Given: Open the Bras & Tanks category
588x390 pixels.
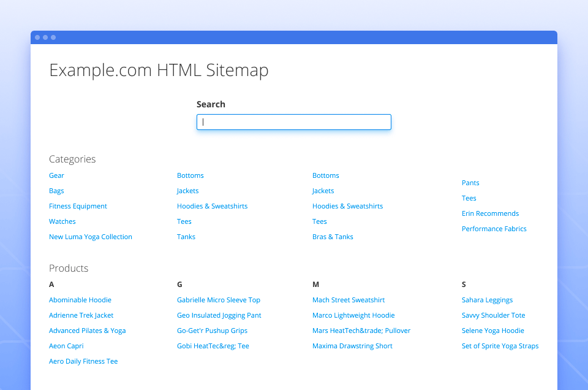Looking at the screenshot, I should click(333, 237).
